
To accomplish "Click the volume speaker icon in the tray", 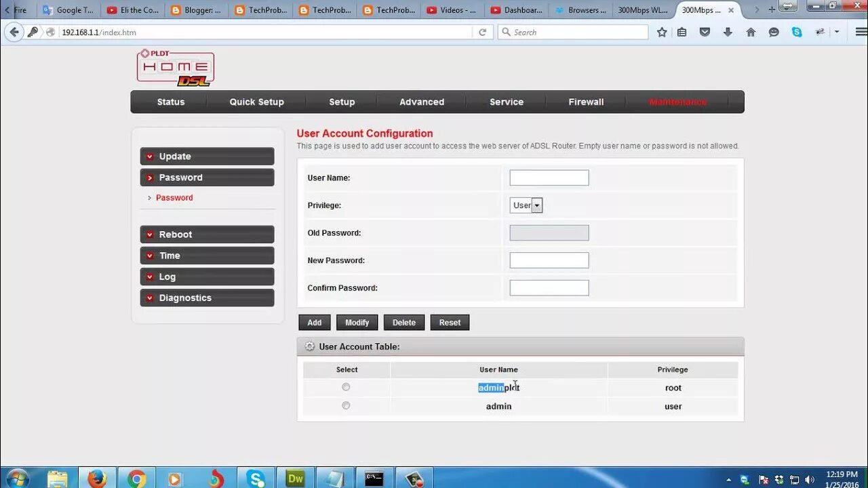I will click(810, 480).
